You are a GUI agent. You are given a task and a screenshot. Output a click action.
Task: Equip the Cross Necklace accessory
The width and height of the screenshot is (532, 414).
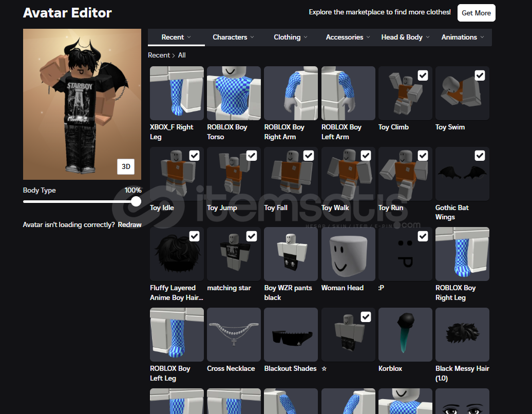coord(234,334)
